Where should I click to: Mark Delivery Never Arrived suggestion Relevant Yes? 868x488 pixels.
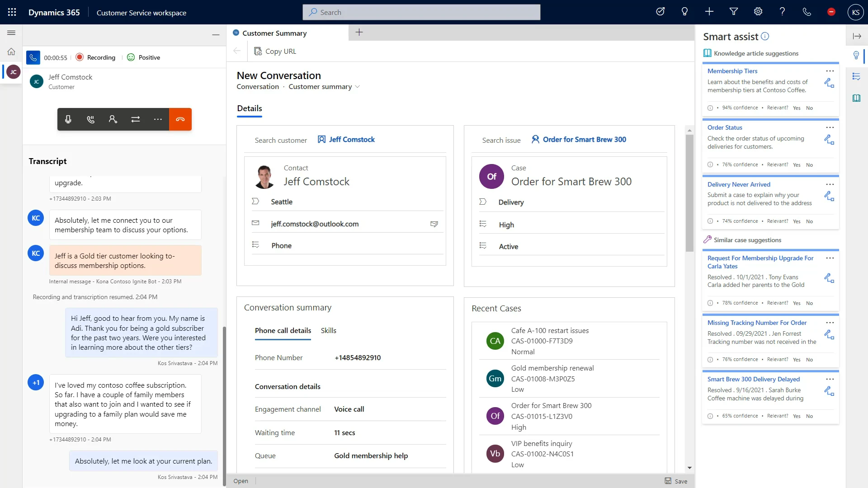pos(796,221)
